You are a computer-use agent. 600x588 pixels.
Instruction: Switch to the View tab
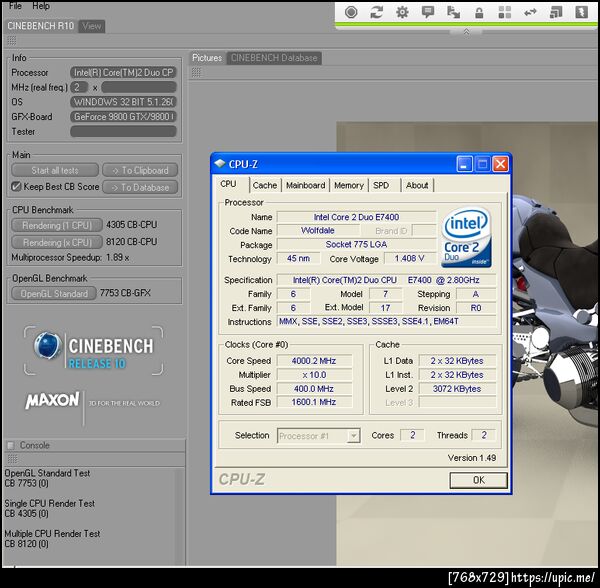coord(91,26)
